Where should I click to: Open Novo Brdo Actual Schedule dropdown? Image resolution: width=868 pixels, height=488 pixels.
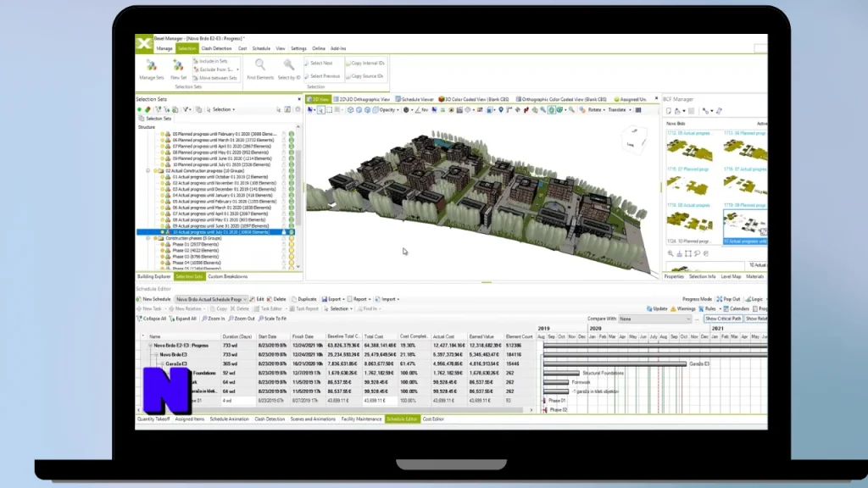pos(211,299)
